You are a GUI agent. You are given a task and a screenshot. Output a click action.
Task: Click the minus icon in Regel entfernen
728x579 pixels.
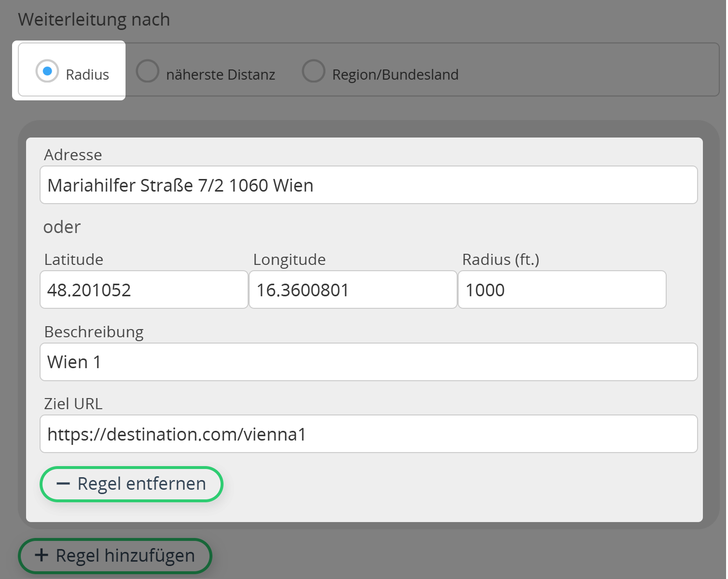pos(63,484)
